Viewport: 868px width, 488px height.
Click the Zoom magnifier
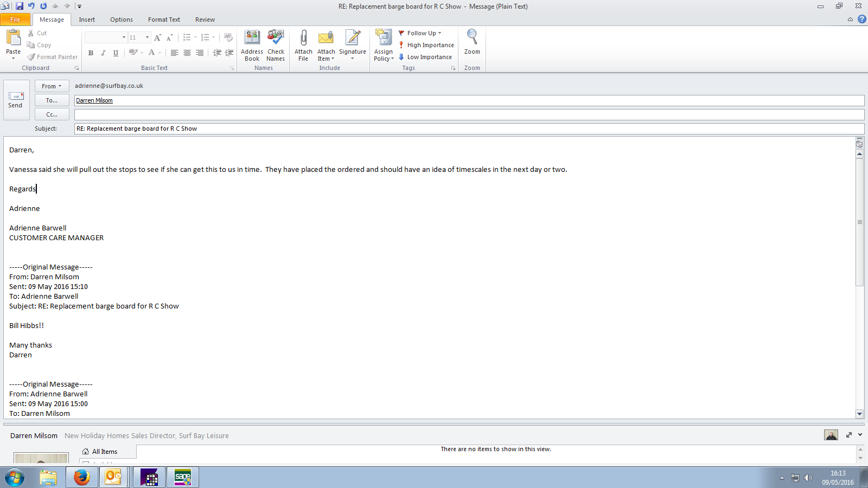tap(472, 42)
